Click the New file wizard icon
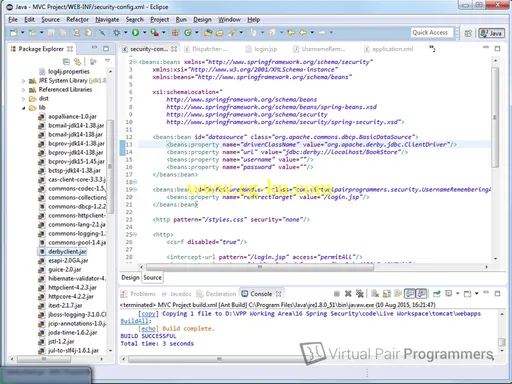The width and height of the screenshot is (512, 384). (14, 32)
